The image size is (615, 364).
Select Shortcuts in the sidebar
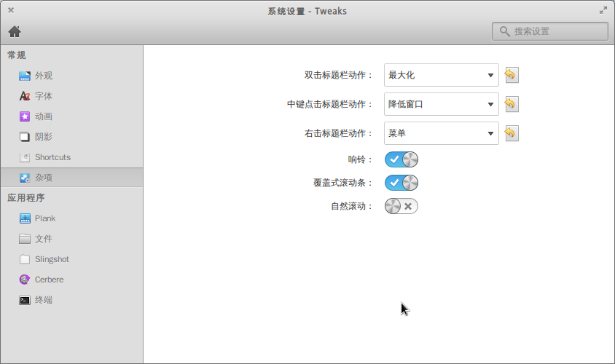point(52,157)
